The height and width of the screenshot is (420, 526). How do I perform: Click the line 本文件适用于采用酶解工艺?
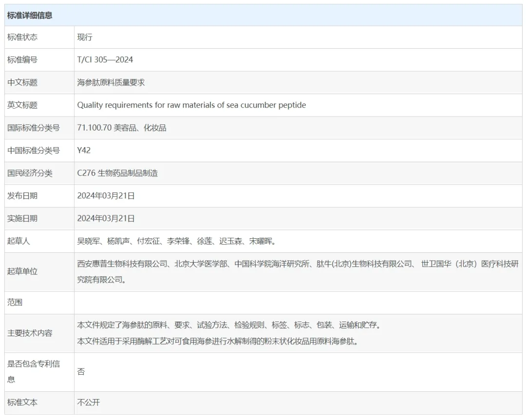tap(218, 341)
